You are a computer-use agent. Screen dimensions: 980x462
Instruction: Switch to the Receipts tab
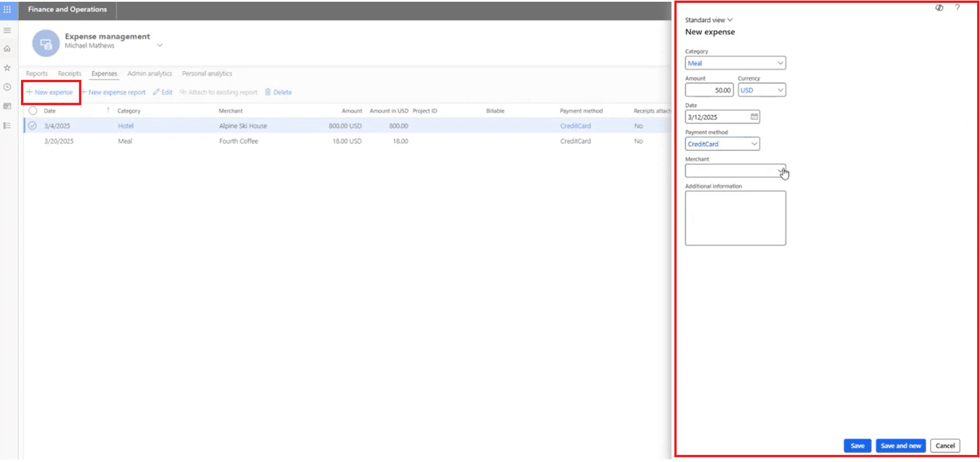tap(69, 73)
